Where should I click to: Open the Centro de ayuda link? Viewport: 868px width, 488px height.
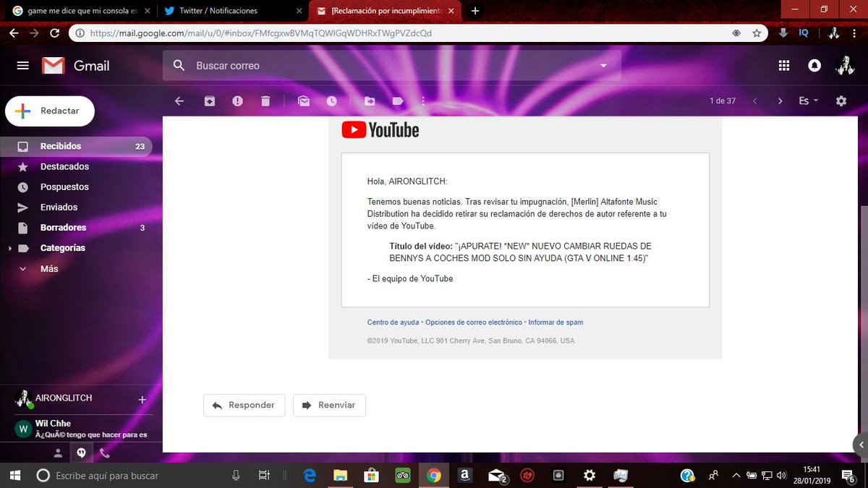click(x=393, y=322)
